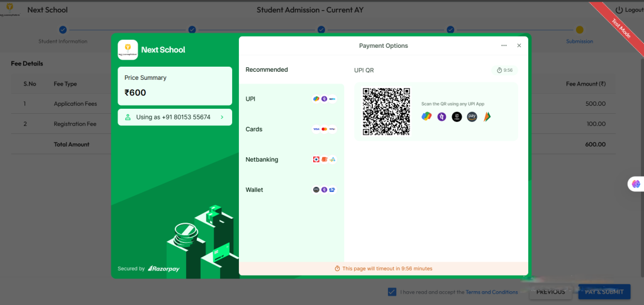Click the 'Fee Amount (₹)' column header
The width and height of the screenshot is (644, 305).
(586, 84)
